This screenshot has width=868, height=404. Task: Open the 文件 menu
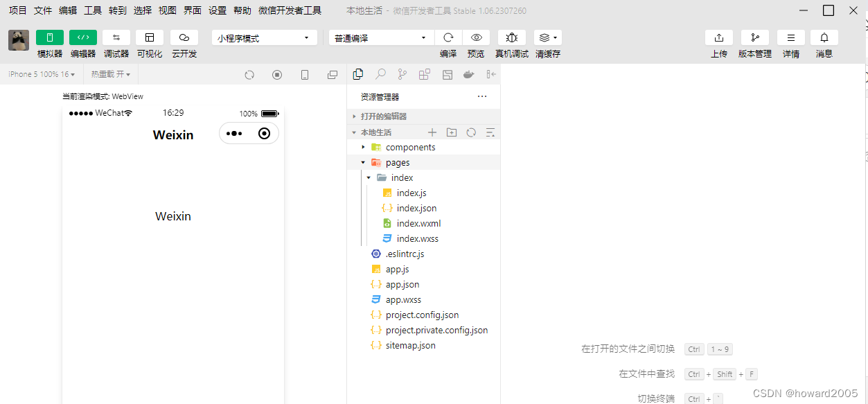(x=43, y=10)
